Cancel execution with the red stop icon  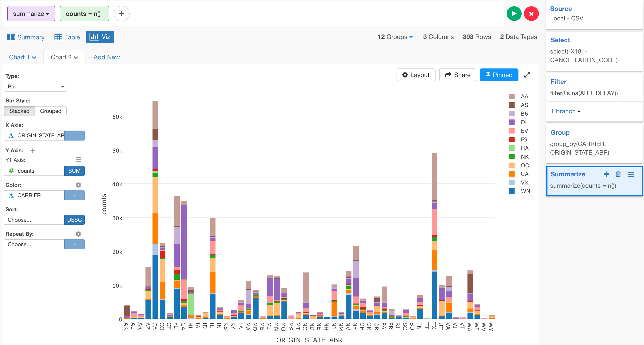click(x=532, y=14)
